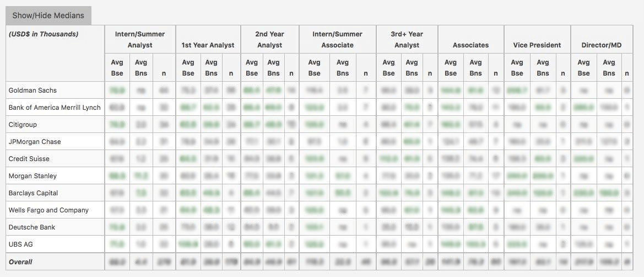Screen dimensions: 644x277
Task: Click the Morgan Stanley row label
Action: 33,175
